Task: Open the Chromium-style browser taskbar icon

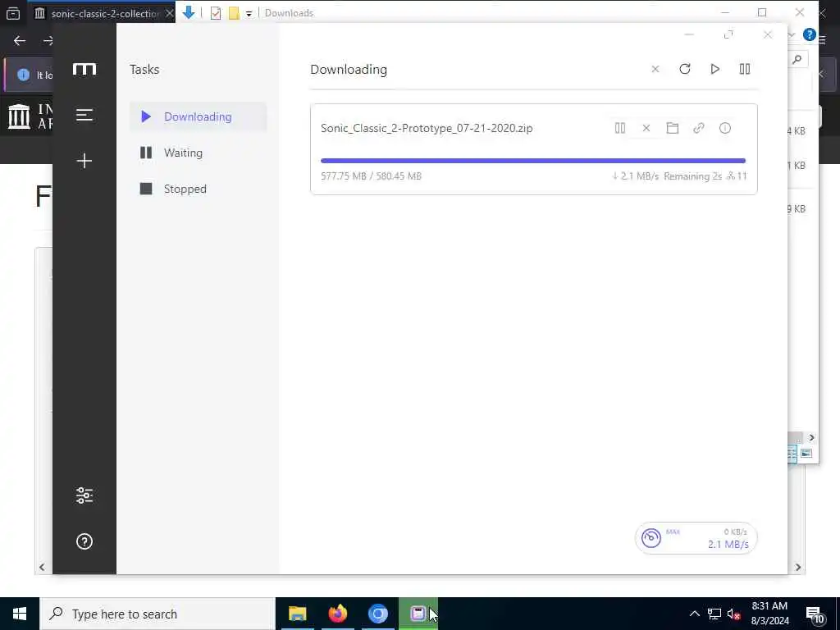Action: click(377, 614)
